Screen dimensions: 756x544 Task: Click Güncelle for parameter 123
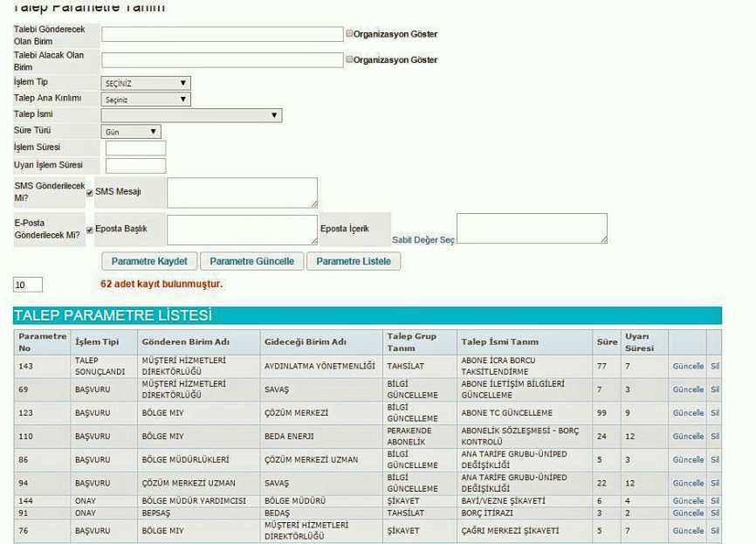coord(688,413)
